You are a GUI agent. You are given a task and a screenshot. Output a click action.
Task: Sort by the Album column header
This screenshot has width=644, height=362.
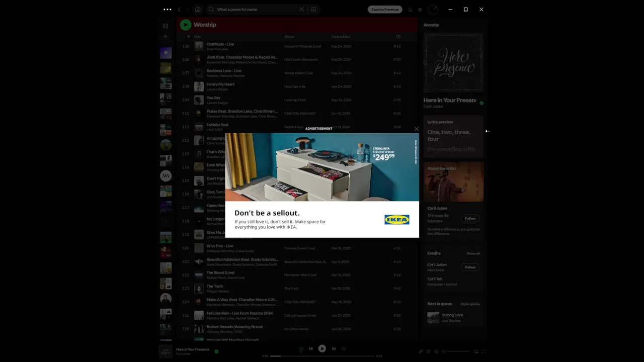tap(289, 37)
